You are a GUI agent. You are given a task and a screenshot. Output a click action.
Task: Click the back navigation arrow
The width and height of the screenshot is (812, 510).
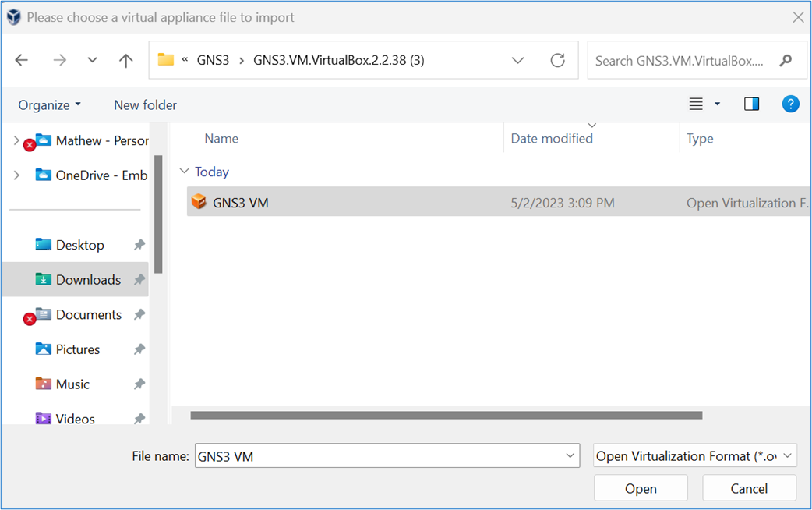[21, 59]
